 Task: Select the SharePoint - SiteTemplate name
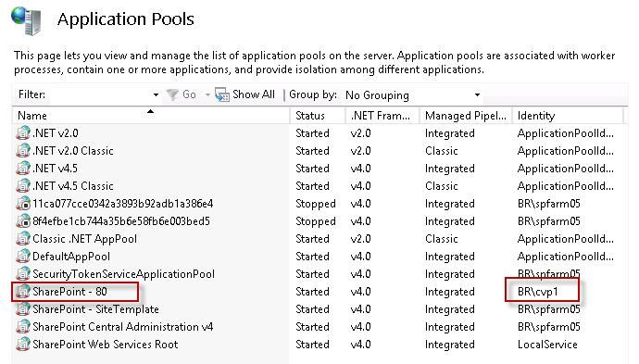(x=95, y=309)
